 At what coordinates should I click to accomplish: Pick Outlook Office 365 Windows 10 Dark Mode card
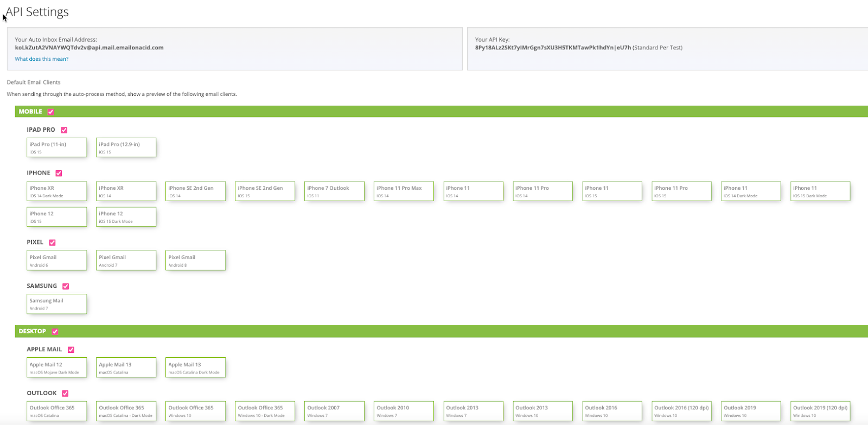click(265, 411)
